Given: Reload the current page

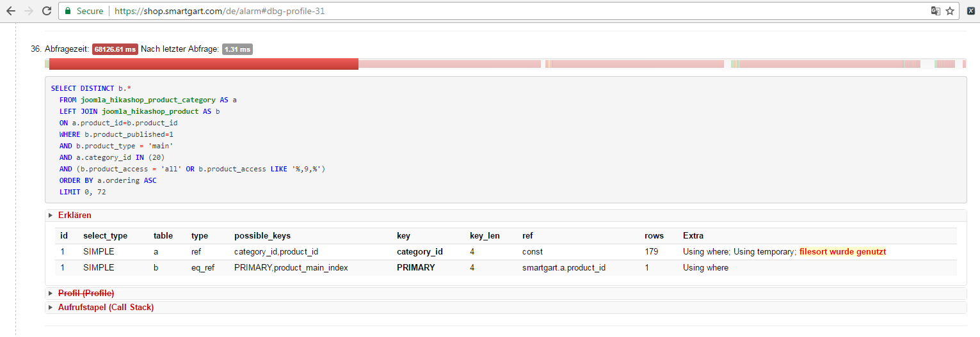Looking at the screenshot, I should [47, 11].
